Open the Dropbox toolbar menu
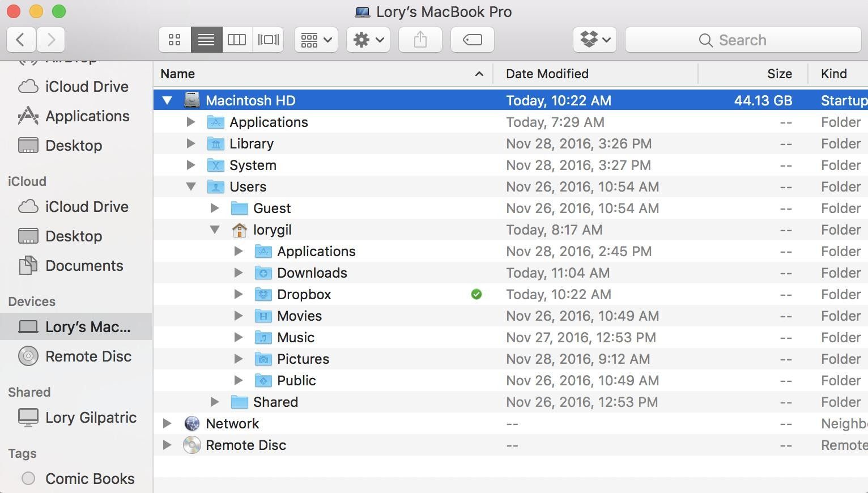Viewport: 868px width, 493px height. [x=594, y=40]
